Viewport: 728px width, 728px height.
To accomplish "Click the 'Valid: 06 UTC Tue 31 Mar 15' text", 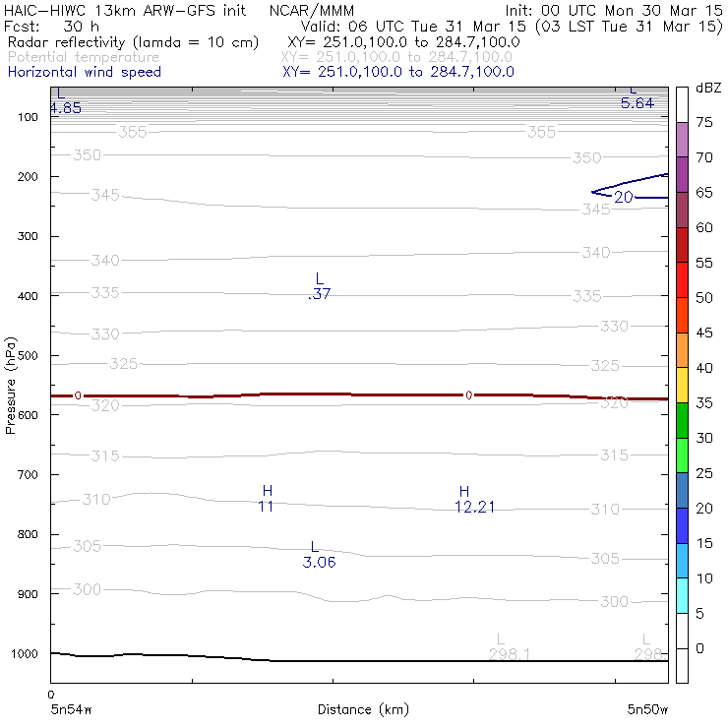I will (413, 26).
